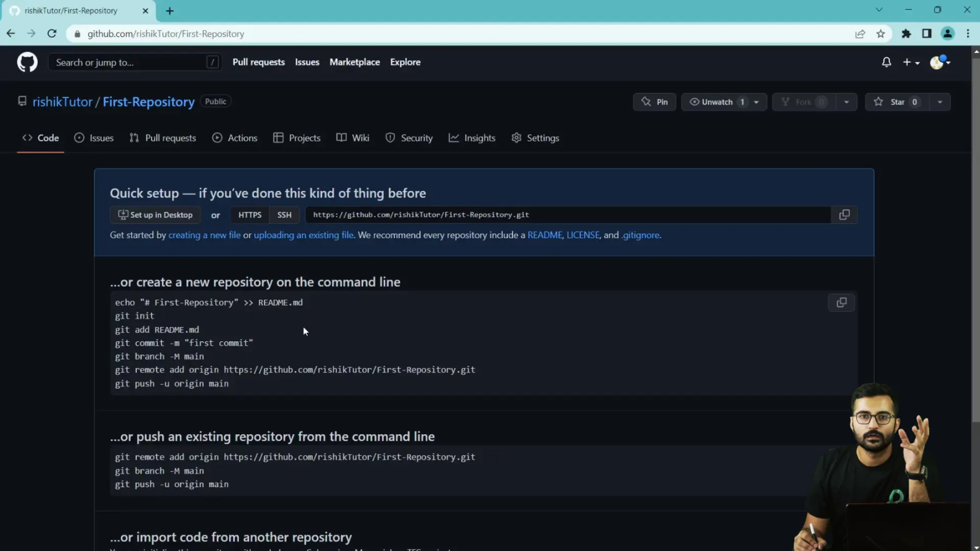Viewport: 980px width, 551px height.
Task: Click the GitHub Octocat logo
Action: tap(27, 62)
